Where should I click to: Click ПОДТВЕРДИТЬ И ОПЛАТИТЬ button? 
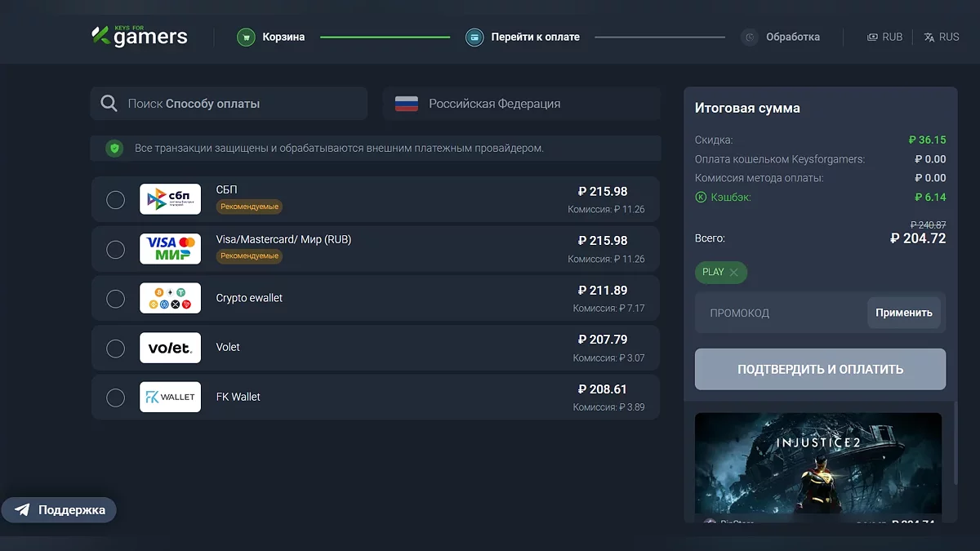(820, 369)
